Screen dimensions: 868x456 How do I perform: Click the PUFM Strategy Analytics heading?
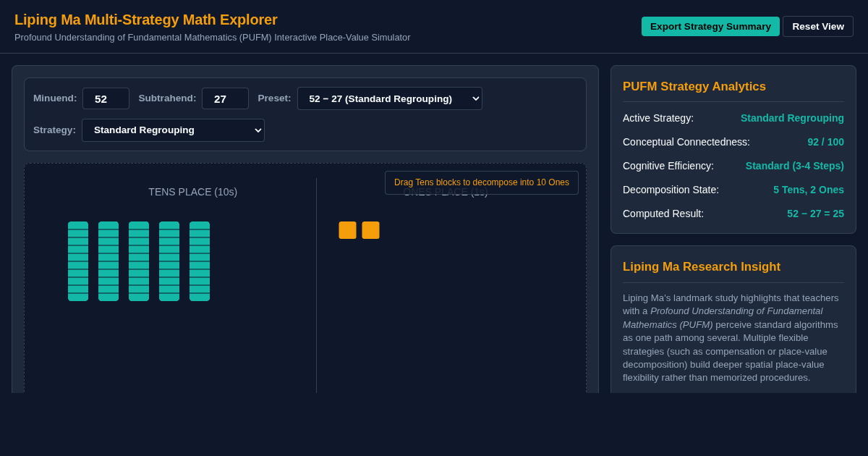coord(694,87)
